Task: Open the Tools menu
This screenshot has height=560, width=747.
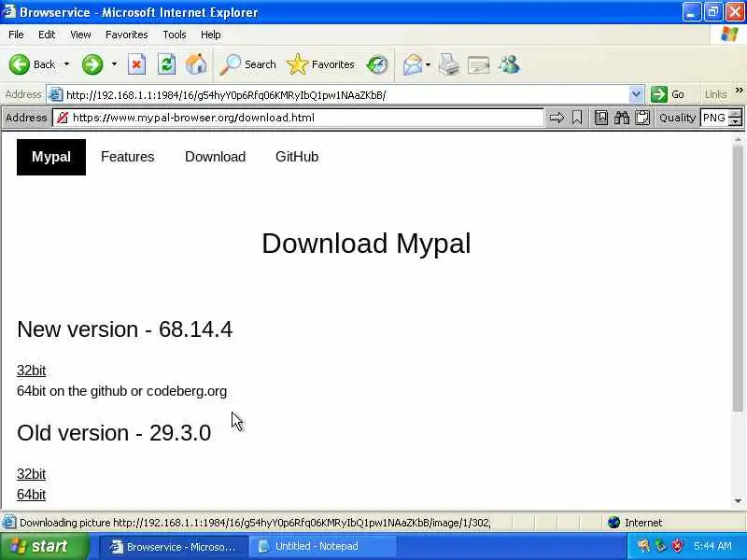Action: coord(175,35)
